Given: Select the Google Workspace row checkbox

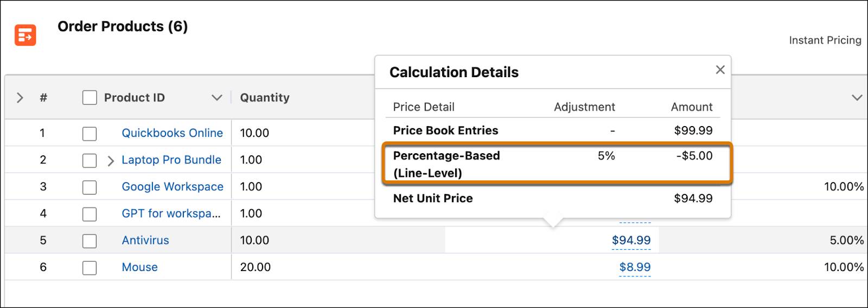Looking at the screenshot, I should coord(90,187).
